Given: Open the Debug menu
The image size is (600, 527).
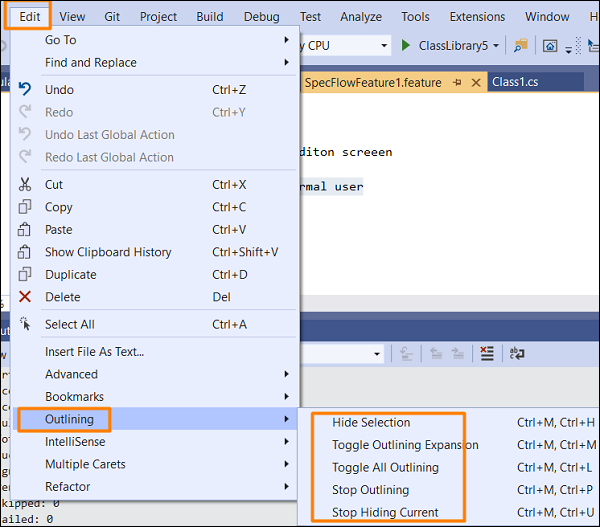Looking at the screenshot, I should click(262, 16).
